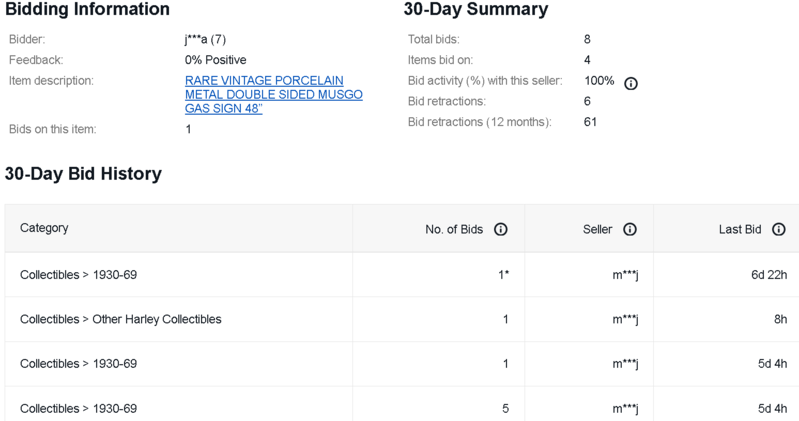Select the Seller column header text
The width and height of the screenshot is (799, 421).
pos(597,229)
